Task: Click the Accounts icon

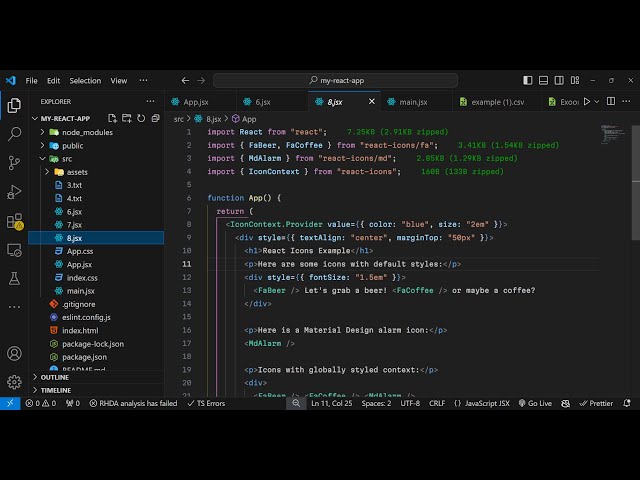Action: 14,353
